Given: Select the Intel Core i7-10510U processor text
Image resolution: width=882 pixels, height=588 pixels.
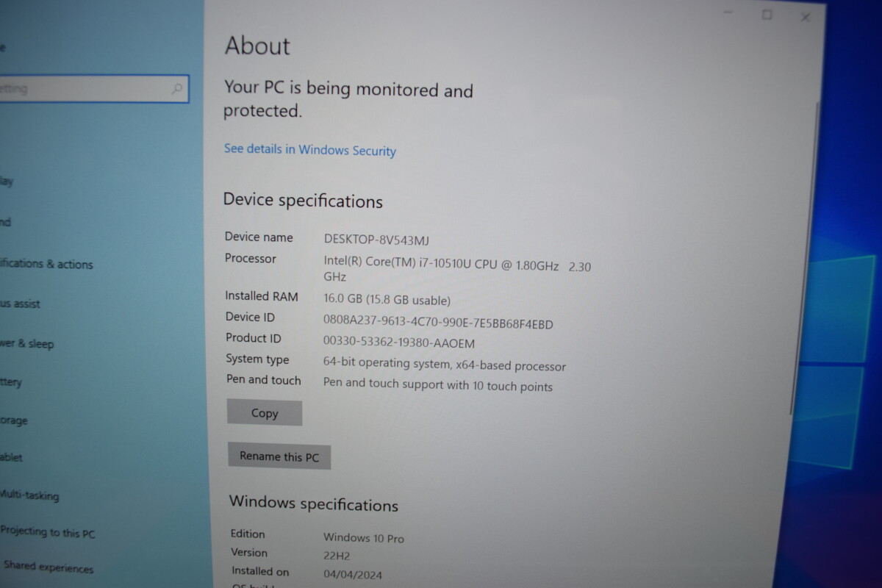Looking at the screenshot, I should pyautogui.click(x=457, y=268).
